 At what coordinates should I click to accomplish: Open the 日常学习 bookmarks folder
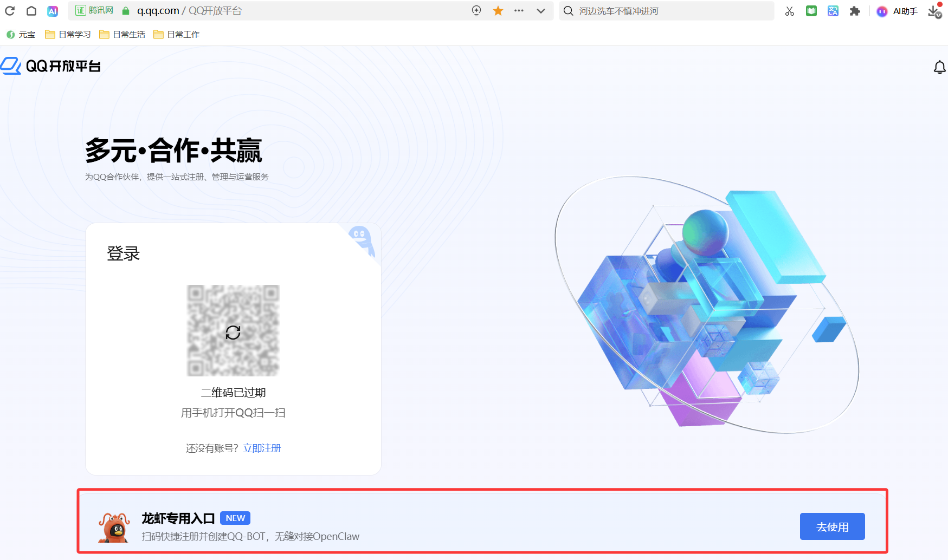point(67,34)
